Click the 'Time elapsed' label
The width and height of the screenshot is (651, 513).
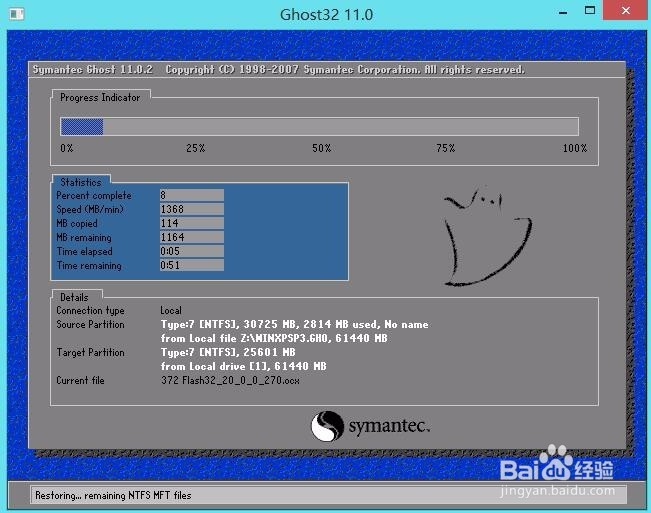pyautogui.click(x=85, y=252)
